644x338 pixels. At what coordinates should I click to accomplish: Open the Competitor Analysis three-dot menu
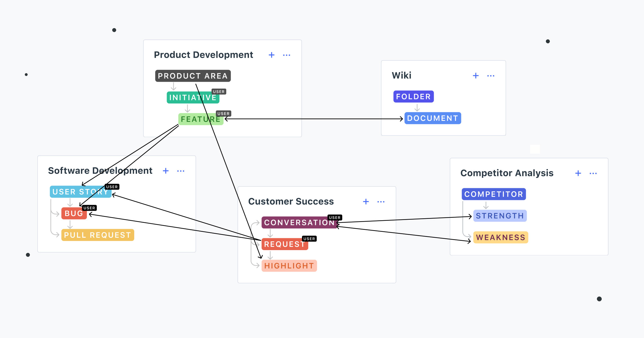click(x=593, y=173)
